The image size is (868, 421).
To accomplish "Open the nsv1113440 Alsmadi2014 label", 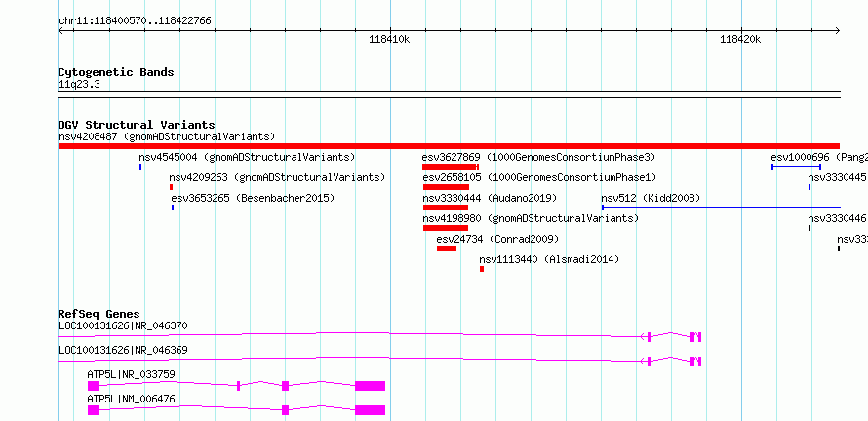I will tap(549, 259).
